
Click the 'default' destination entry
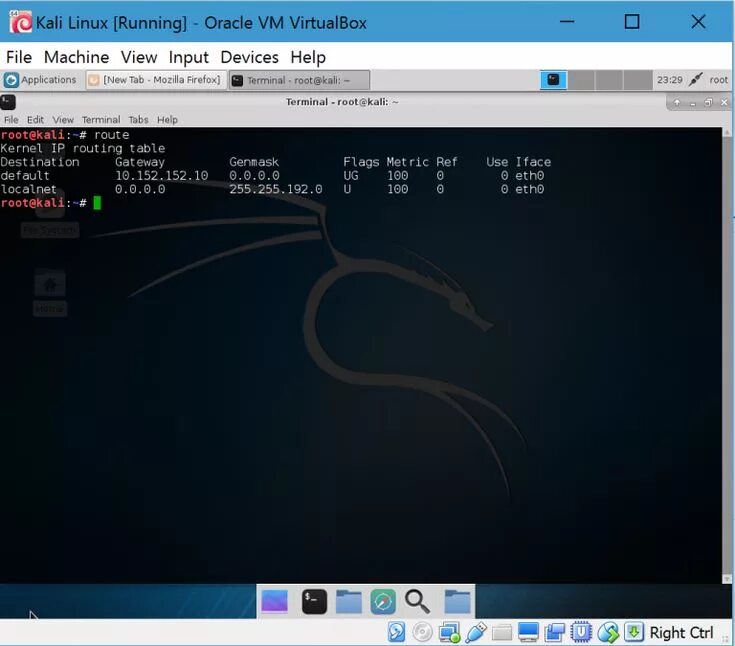[x=25, y=176]
